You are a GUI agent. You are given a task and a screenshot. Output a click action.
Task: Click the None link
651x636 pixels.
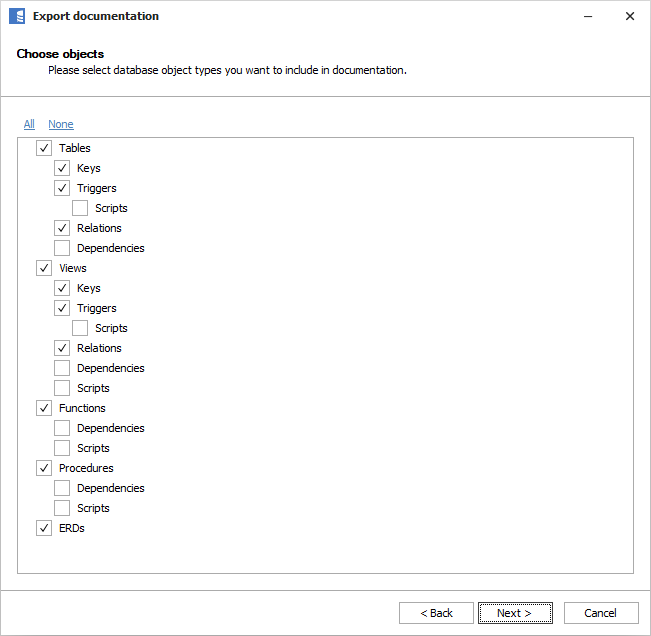(61, 124)
